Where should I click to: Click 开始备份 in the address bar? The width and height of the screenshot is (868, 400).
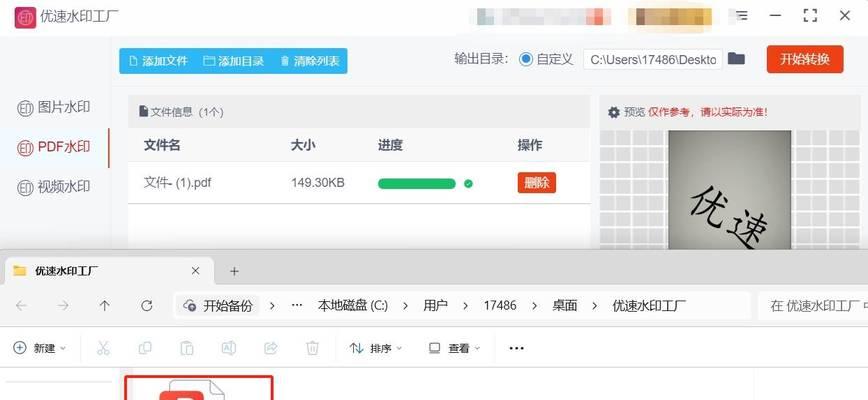coord(219,305)
